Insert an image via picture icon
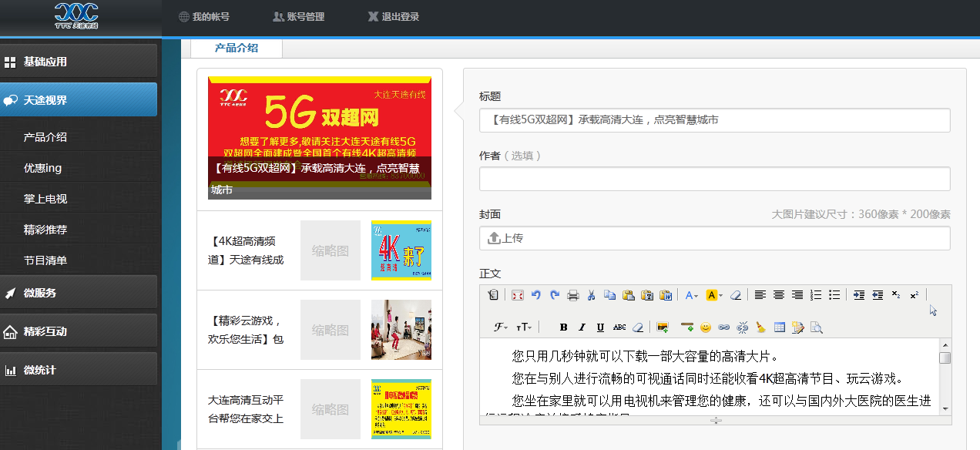980x450 pixels. [x=663, y=327]
